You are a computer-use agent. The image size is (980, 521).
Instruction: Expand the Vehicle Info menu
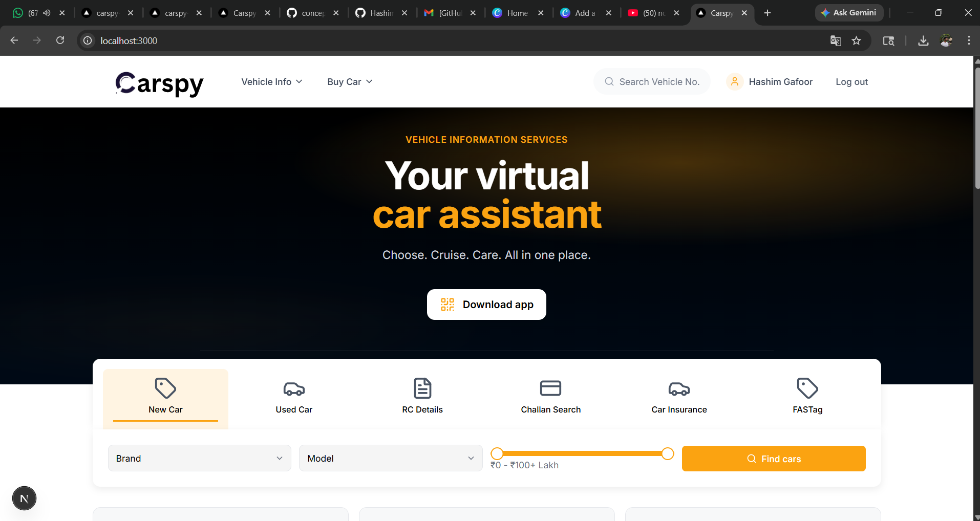[x=272, y=82]
